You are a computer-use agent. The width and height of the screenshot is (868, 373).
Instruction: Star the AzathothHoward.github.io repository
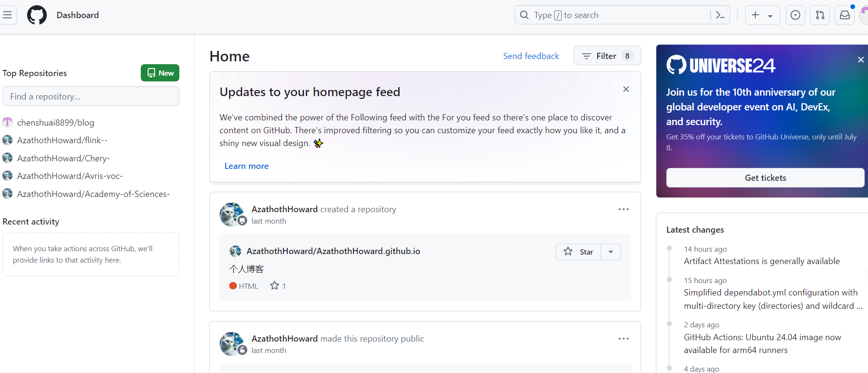point(579,252)
